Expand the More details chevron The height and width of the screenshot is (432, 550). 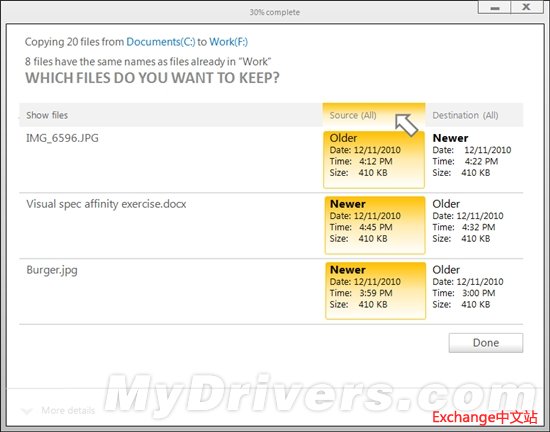(27, 411)
